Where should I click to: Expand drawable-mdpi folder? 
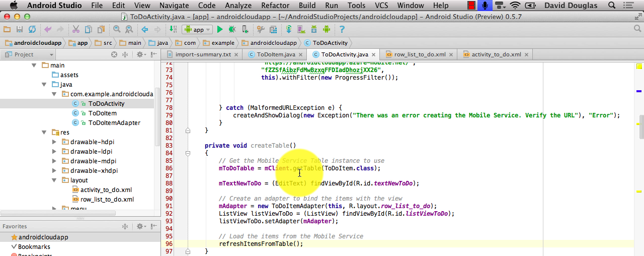tap(54, 161)
